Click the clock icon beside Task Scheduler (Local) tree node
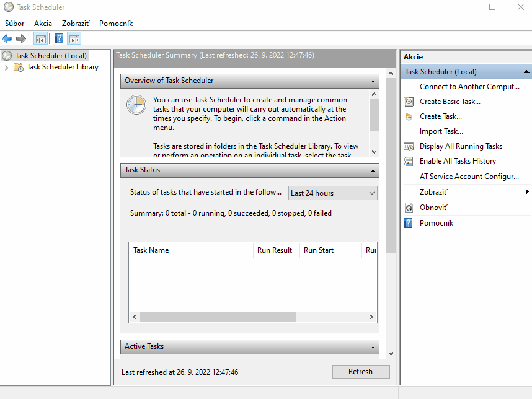 7,56
